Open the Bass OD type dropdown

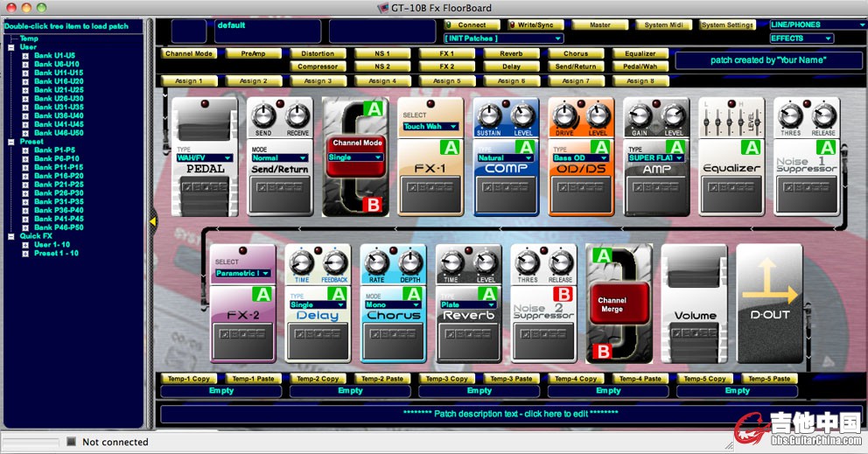[x=580, y=157]
